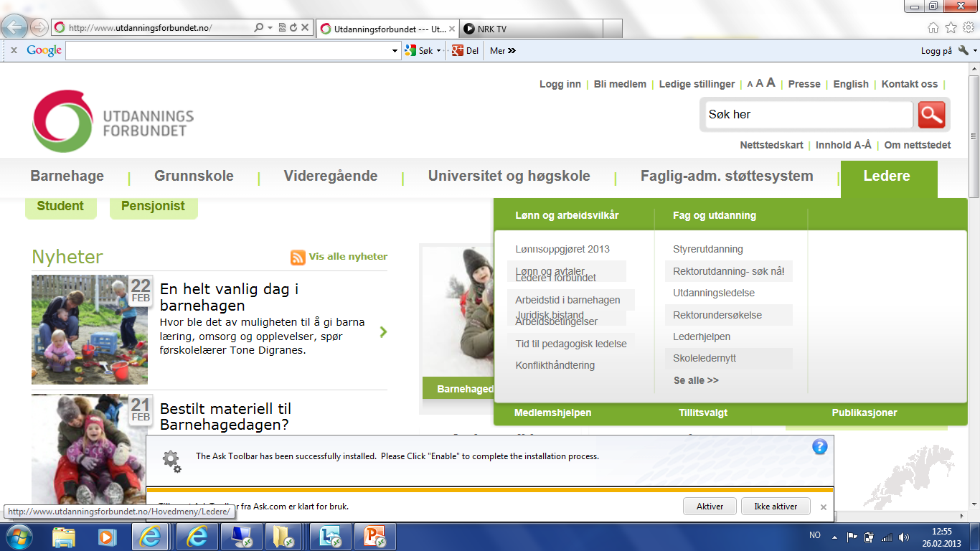Click the Søk her search field
980x551 pixels.
point(808,115)
